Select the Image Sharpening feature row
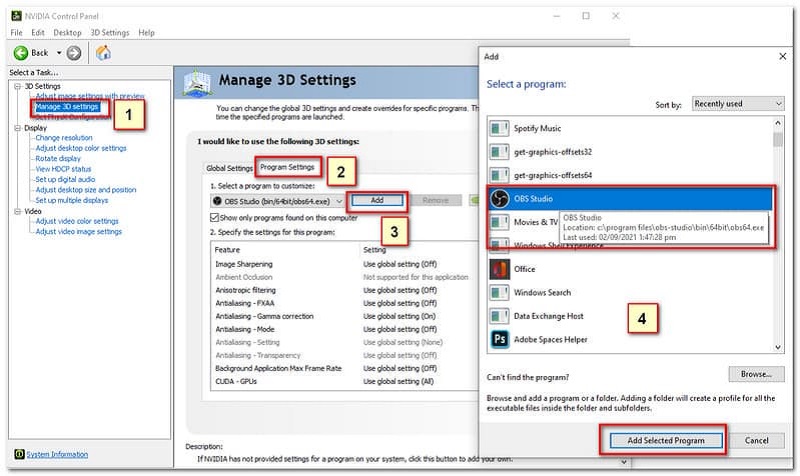 coord(345,264)
